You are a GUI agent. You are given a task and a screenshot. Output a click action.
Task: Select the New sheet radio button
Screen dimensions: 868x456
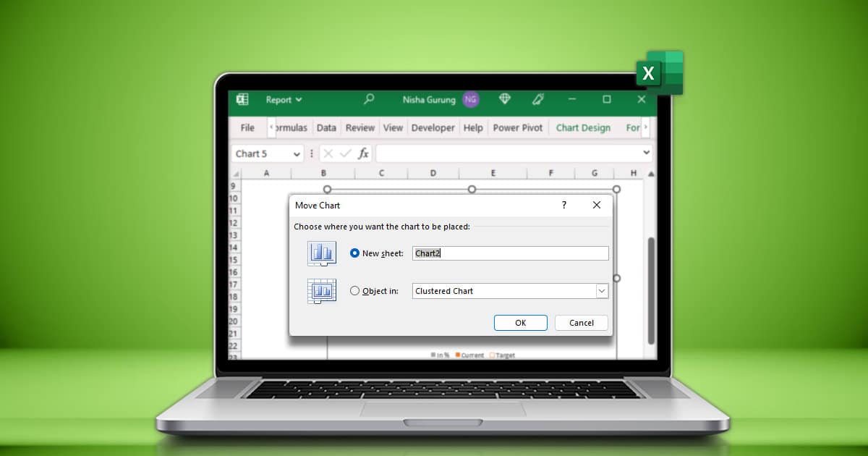coord(354,253)
